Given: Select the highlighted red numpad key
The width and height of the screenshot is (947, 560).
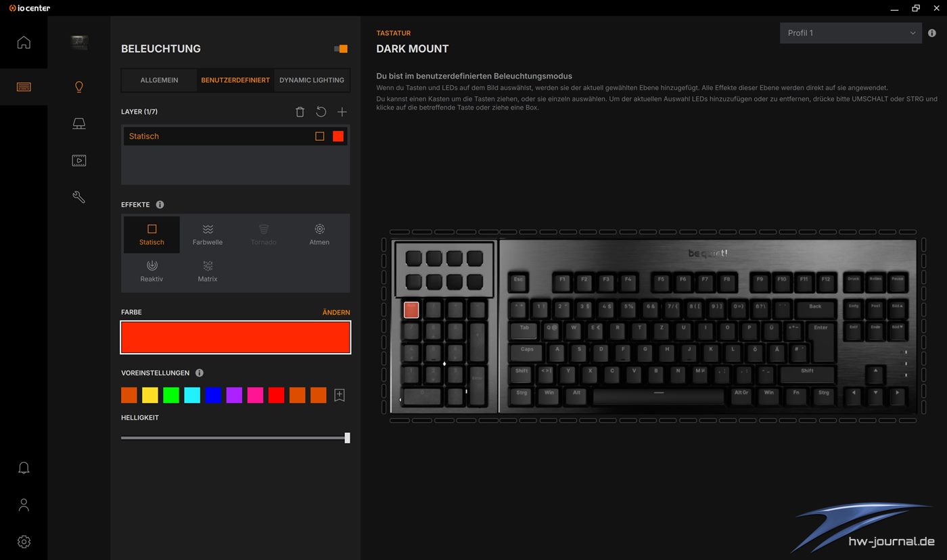Looking at the screenshot, I should (x=411, y=310).
